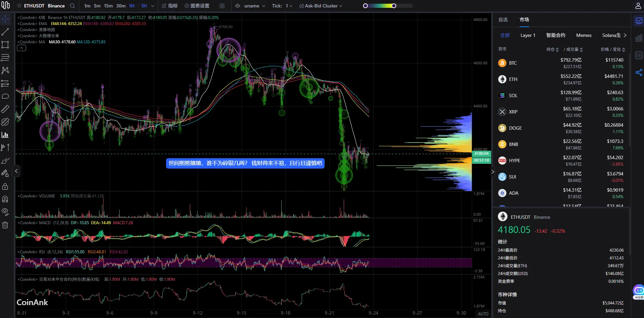Select the 1m timeframe
This screenshot has width=644, height=318.
pos(87,6)
